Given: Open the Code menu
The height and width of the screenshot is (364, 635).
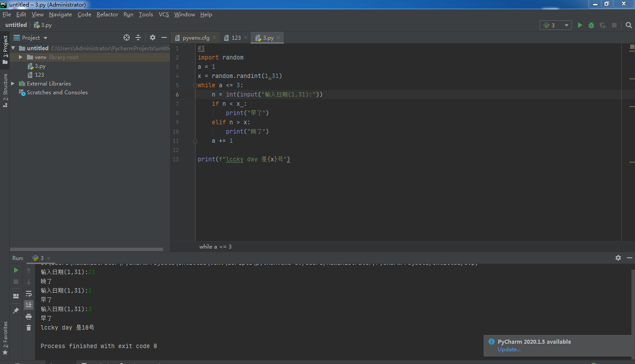Looking at the screenshot, I should coord(84,15).
